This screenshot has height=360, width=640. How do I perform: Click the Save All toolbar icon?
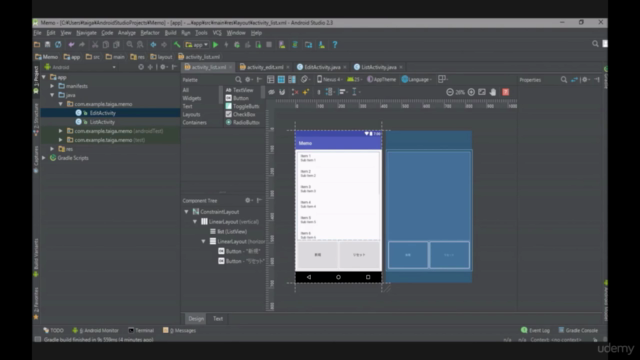47,44
